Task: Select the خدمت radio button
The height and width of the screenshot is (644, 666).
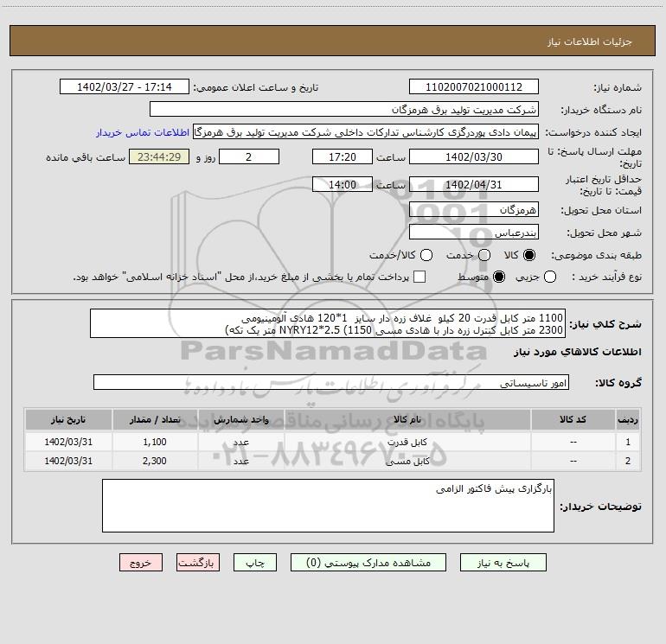Action: click(x=484, y=255)
